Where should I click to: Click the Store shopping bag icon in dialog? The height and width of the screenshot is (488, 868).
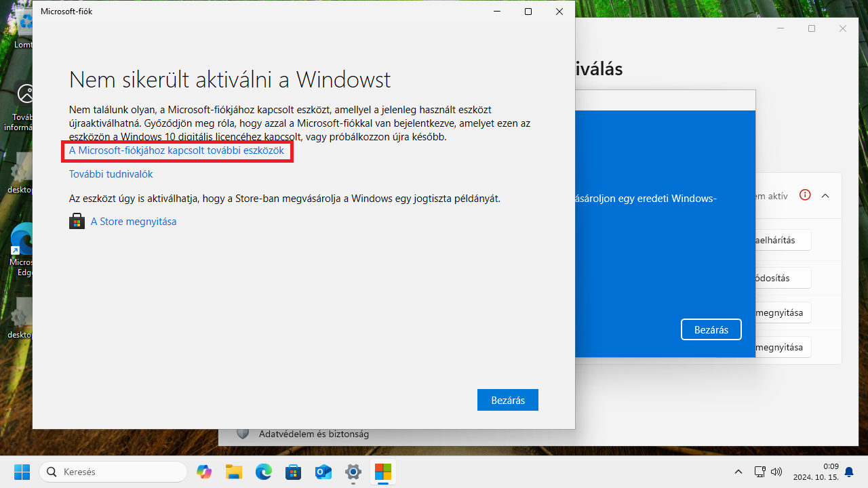point(77,222)
